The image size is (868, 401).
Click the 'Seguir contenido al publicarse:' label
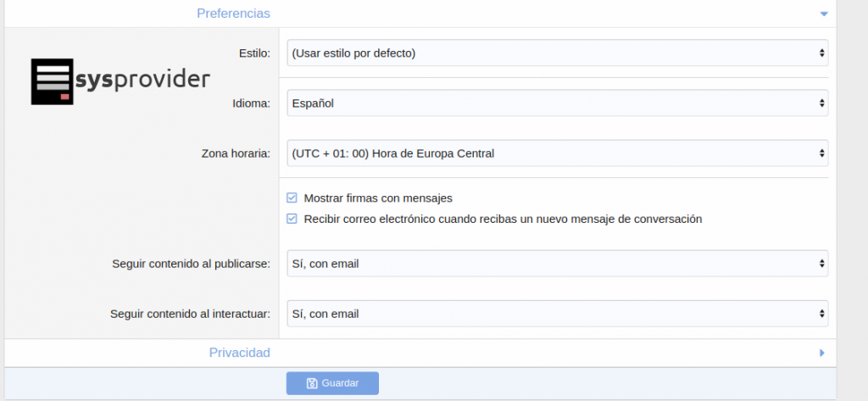click(191, 264)
